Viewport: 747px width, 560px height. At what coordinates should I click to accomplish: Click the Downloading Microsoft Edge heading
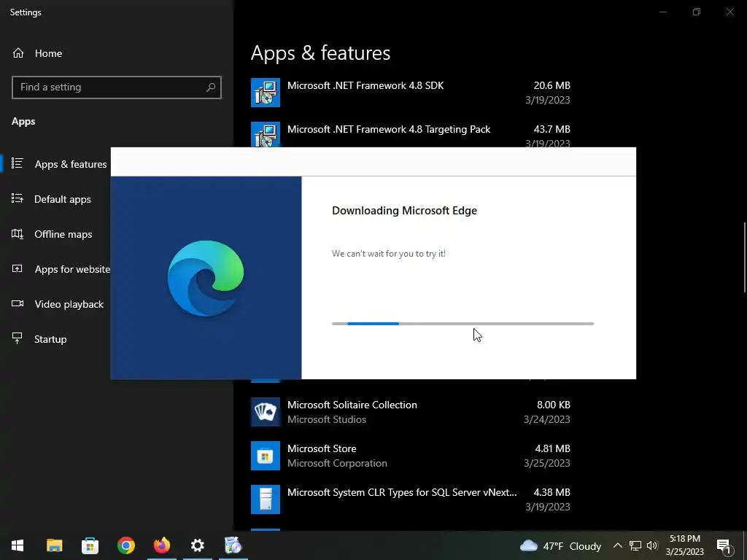coord(404,211)
